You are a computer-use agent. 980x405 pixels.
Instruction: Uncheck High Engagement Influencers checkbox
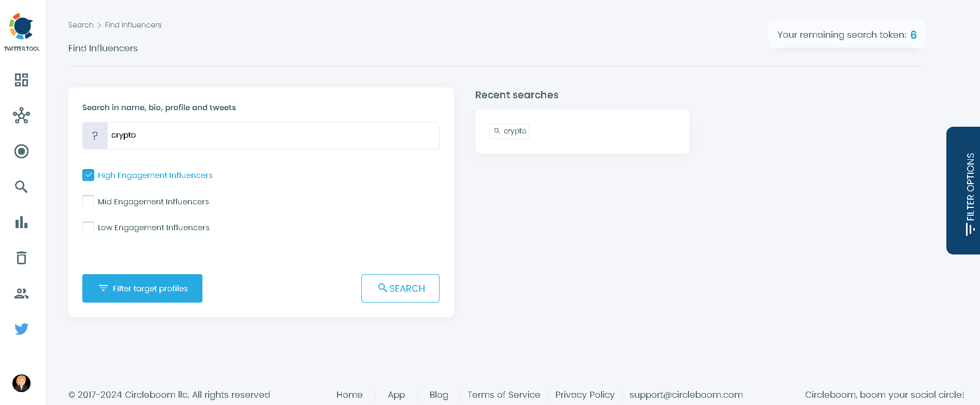89,175
